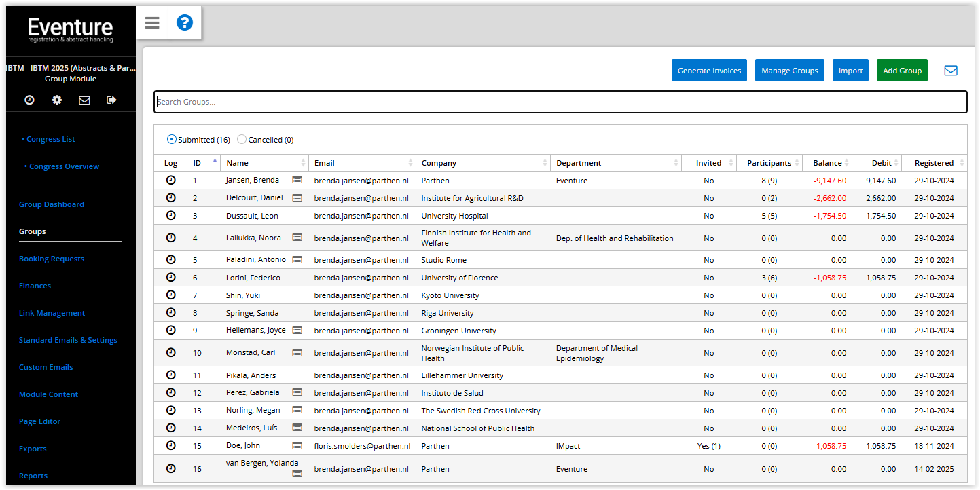Open the log clock for Jansen, Brenda

171,181
